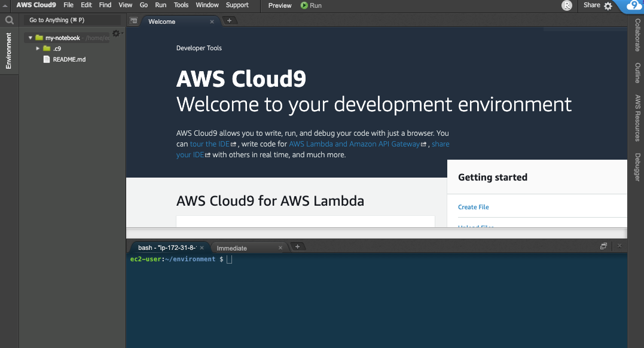This screenshot has height=348, width=644.
Task: Add a new editor tab with plus
Action: pos(229,20)
